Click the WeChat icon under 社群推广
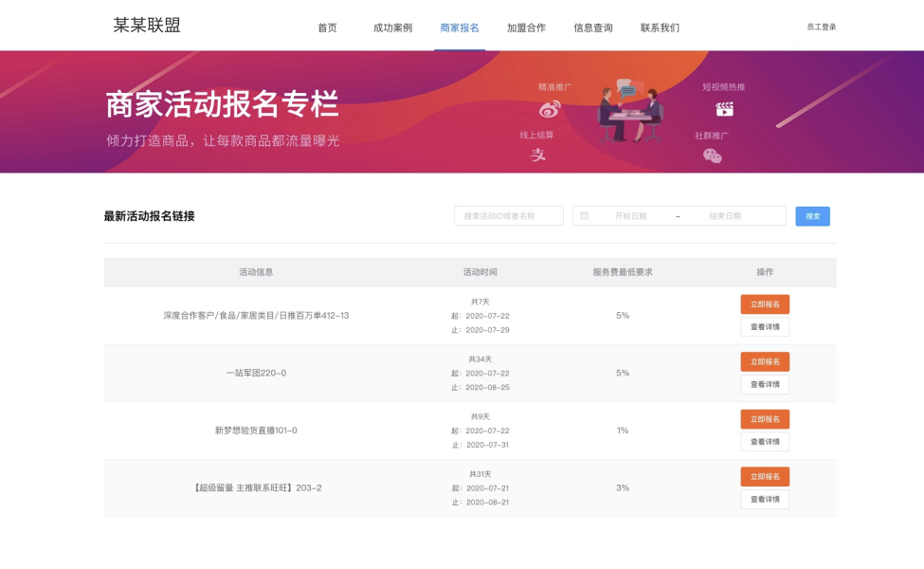Image resolution: width=924 pixels, height=569 pixels. (x=712, y=156)
